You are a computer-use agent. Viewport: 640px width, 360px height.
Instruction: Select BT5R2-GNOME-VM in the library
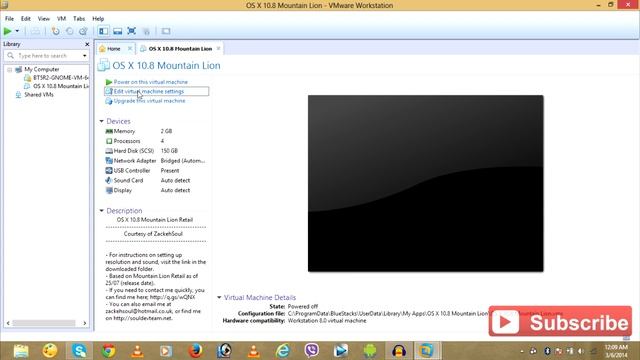60,78
